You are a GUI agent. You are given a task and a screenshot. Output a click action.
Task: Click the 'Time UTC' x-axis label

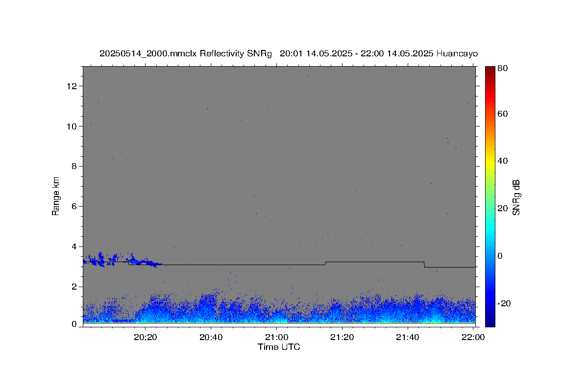click(x=279, y=347)
